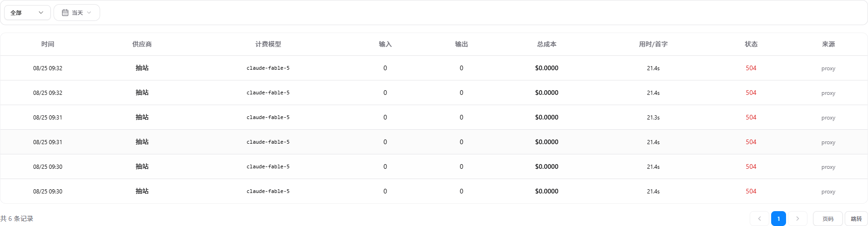Click the 计费模型 column header
Viewport: 868px width, 226px height.
(268, 44)
